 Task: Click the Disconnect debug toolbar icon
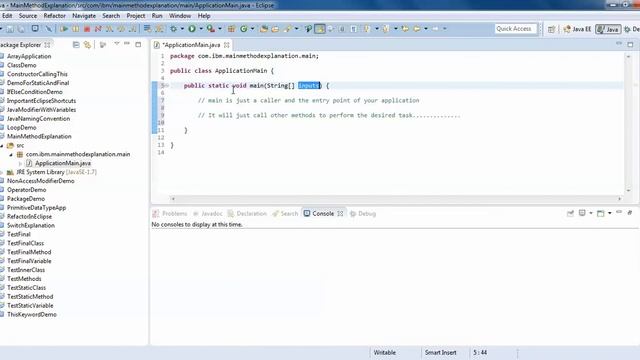[x=98, y=29]
